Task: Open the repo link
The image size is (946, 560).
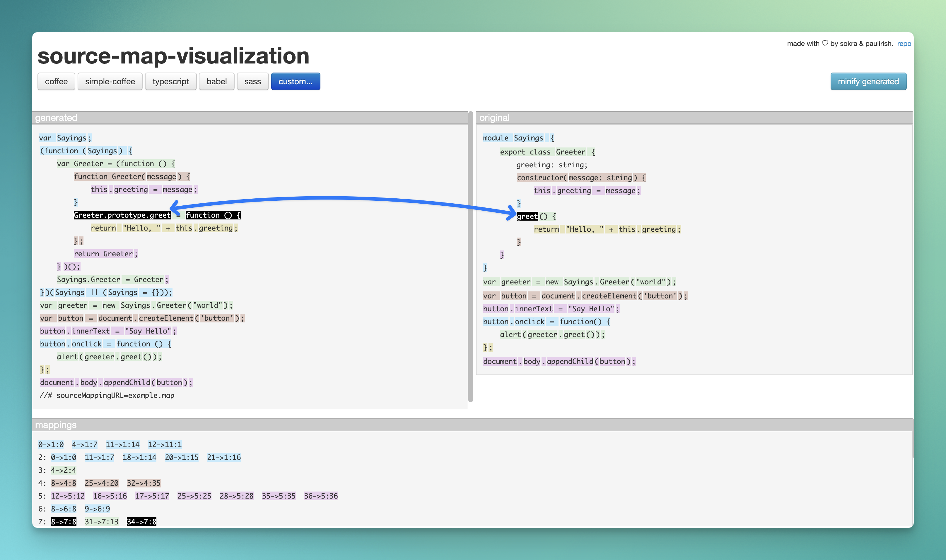Action: [904, 43]
